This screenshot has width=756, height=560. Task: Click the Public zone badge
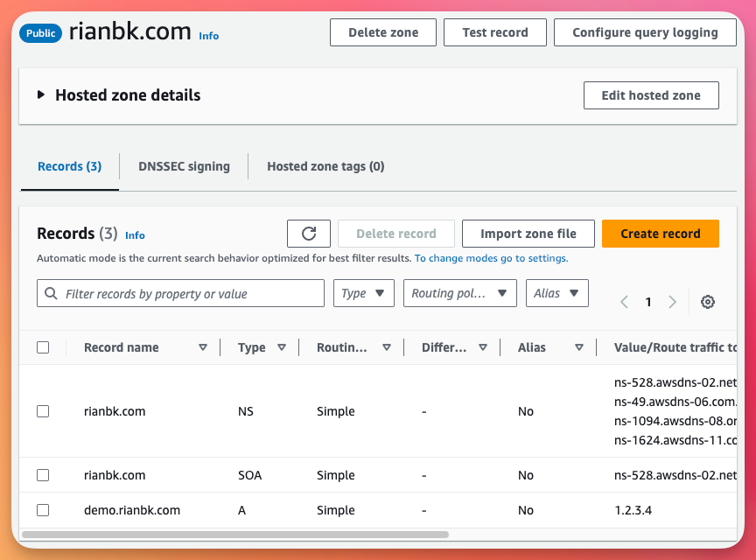pos(40,32)
